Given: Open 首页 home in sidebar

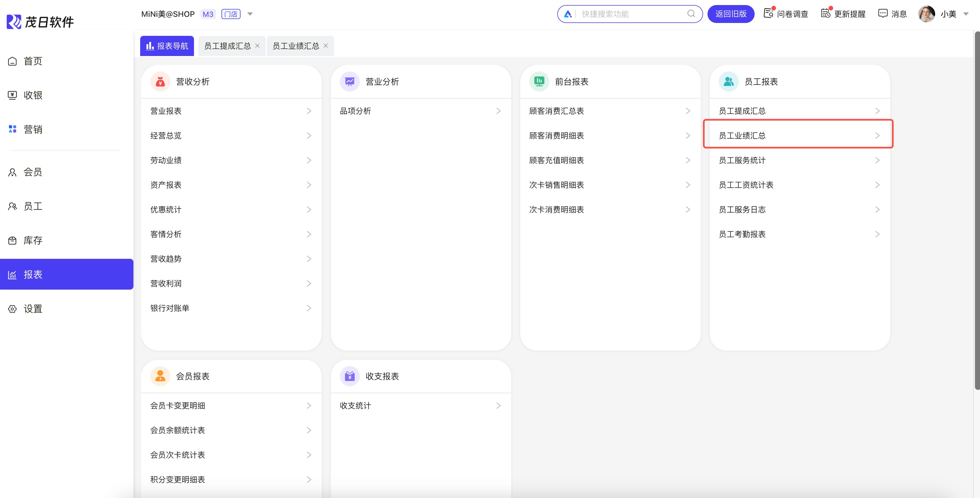Looking at the screenshot, I should (67, 61).
